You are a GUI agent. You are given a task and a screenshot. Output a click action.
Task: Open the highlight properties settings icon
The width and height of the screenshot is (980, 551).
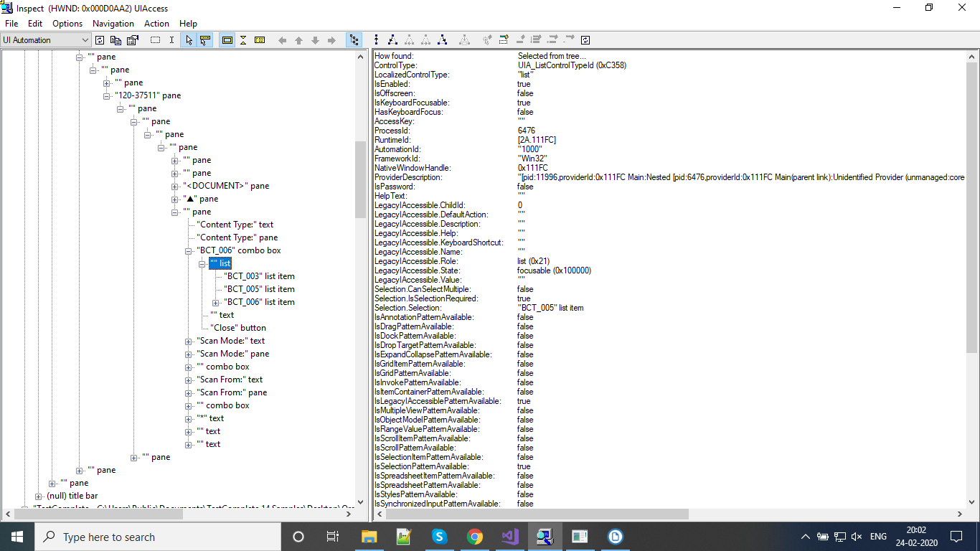pyautogui.click(x=132, y=40)
